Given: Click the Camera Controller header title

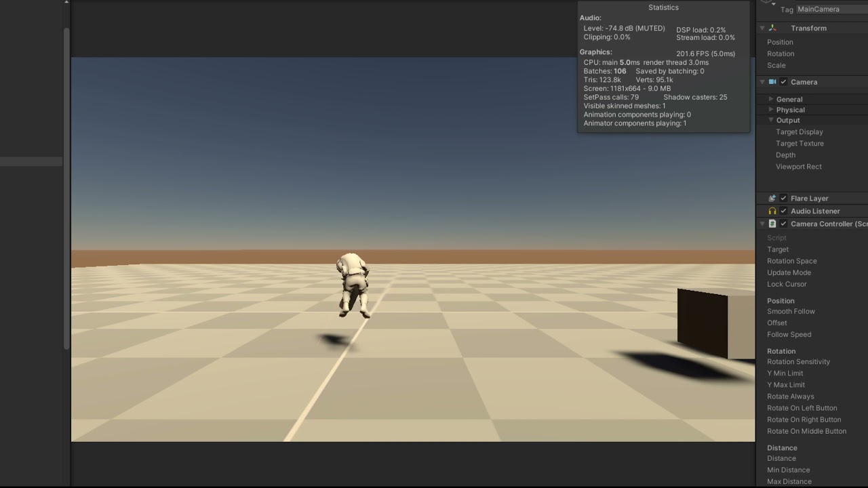Looking at the screenshot, I should 829,224.
